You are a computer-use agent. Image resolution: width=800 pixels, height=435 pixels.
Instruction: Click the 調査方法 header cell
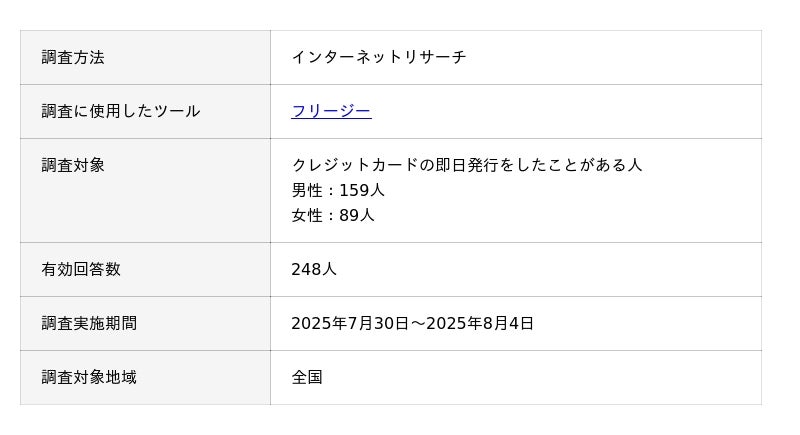point(73,57)
